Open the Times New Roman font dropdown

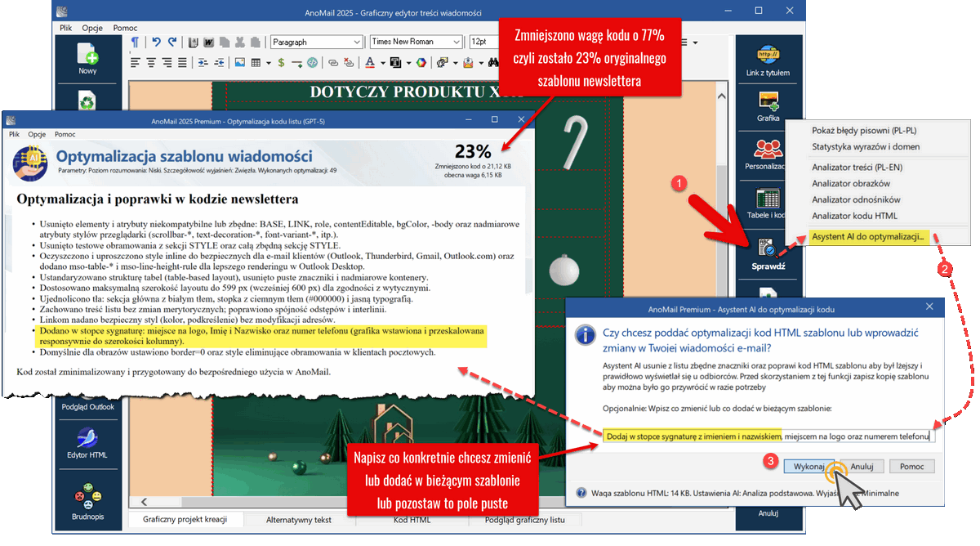pos(415,42)
